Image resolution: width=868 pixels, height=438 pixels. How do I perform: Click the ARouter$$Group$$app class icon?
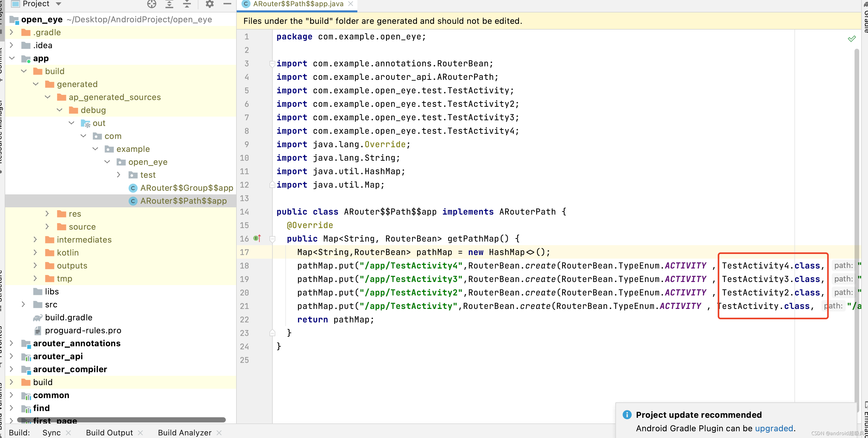(x=133, y=188)
